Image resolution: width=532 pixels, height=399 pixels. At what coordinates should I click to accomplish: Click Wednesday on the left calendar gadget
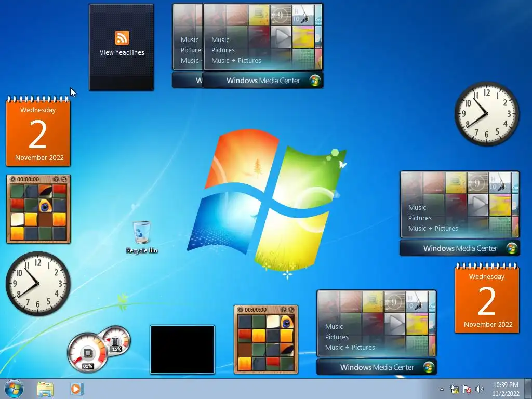point(37,110)
